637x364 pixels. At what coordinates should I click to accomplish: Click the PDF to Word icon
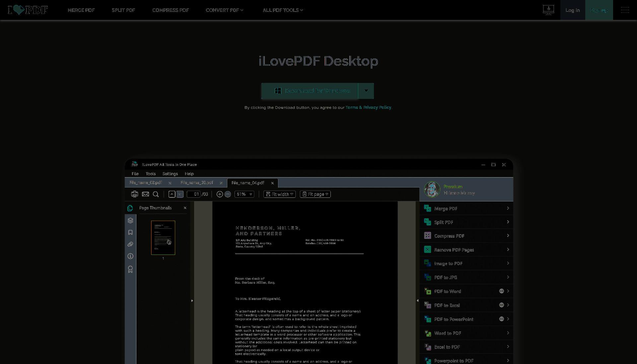point(428,291)
